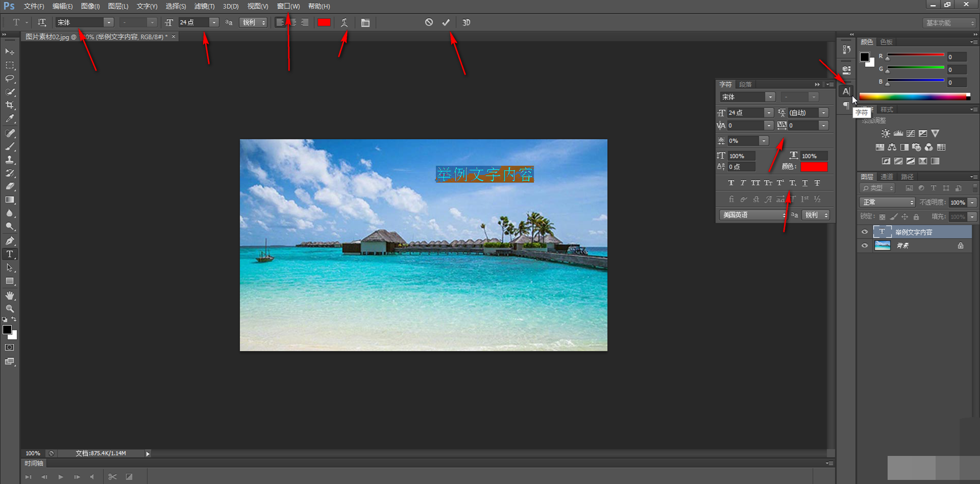Toggle underline style in Character panel
The width and height of the screenshot is (980, 484).
tap(805, 183)
